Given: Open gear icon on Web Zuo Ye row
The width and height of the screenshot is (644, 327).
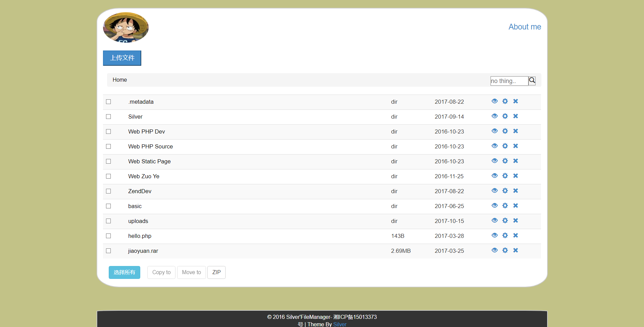Looking at the screenshot, I should (x=505, y=176).
